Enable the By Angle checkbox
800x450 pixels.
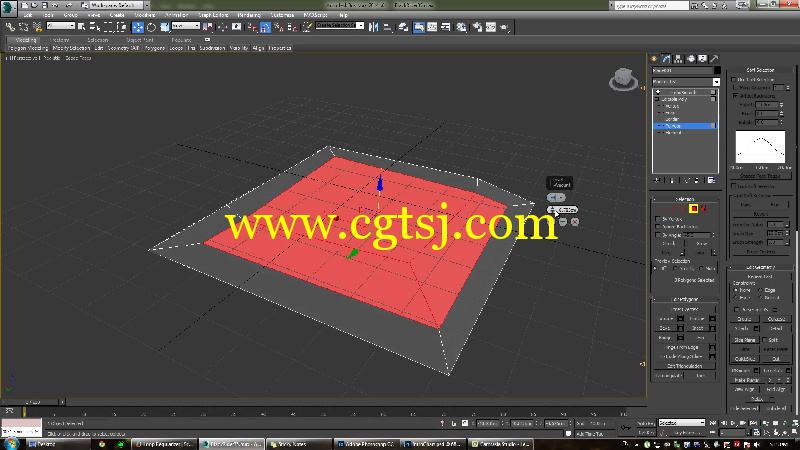point(658,235)
